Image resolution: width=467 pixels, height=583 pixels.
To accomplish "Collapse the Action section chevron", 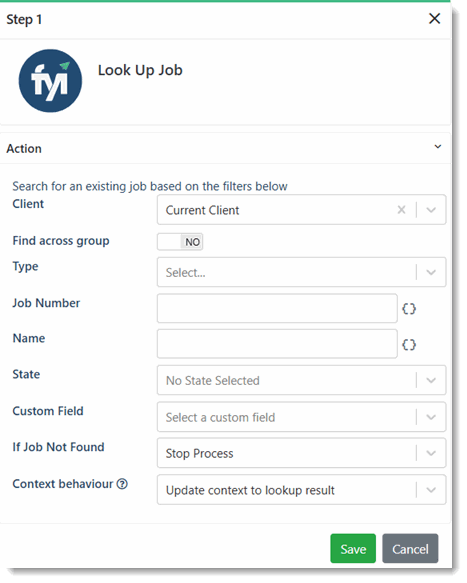I will point(438,146).
